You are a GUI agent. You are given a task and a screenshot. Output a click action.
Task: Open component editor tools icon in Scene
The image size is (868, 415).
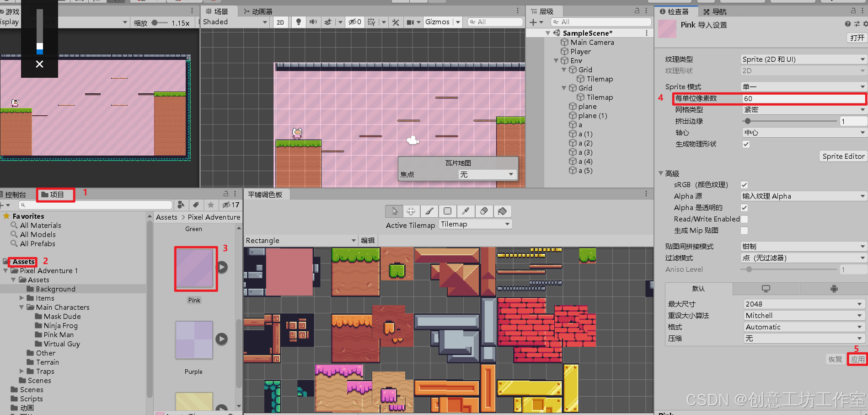coord(396,22)
